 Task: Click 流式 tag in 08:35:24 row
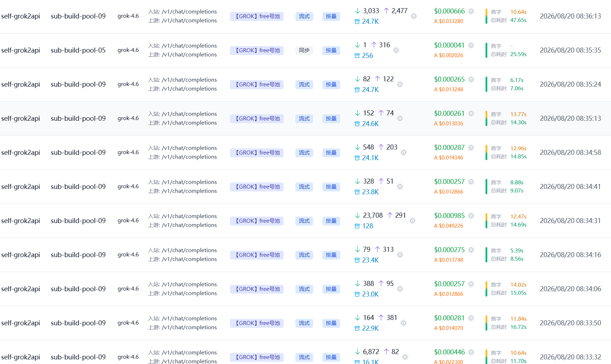(x=304, y=85)
